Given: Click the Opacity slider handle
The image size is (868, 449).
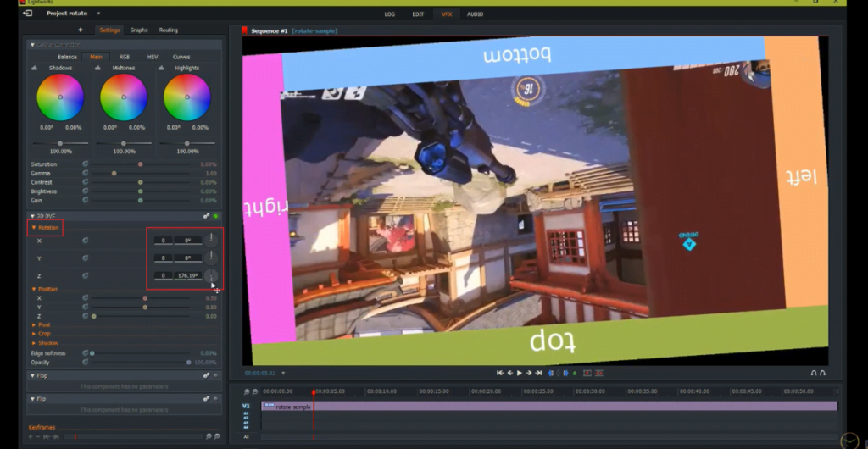Looking at the screenshot, I should [x=189, y=363].
